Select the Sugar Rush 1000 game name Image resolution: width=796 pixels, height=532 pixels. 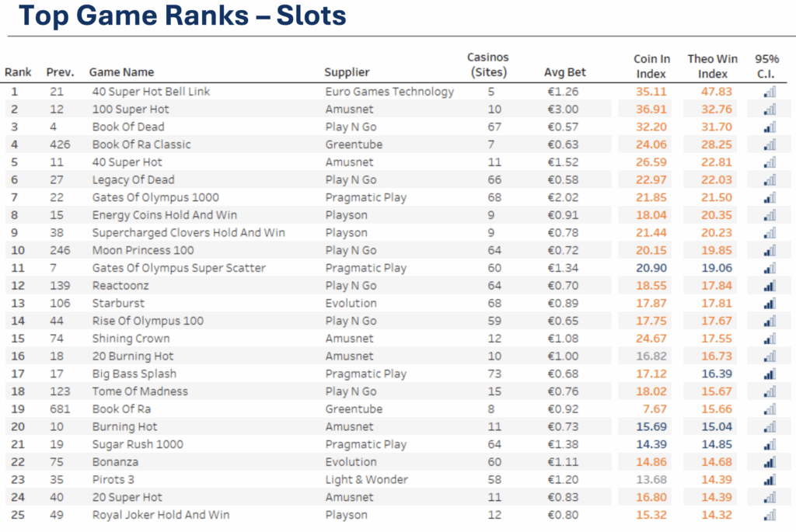[x=138, y=444]
